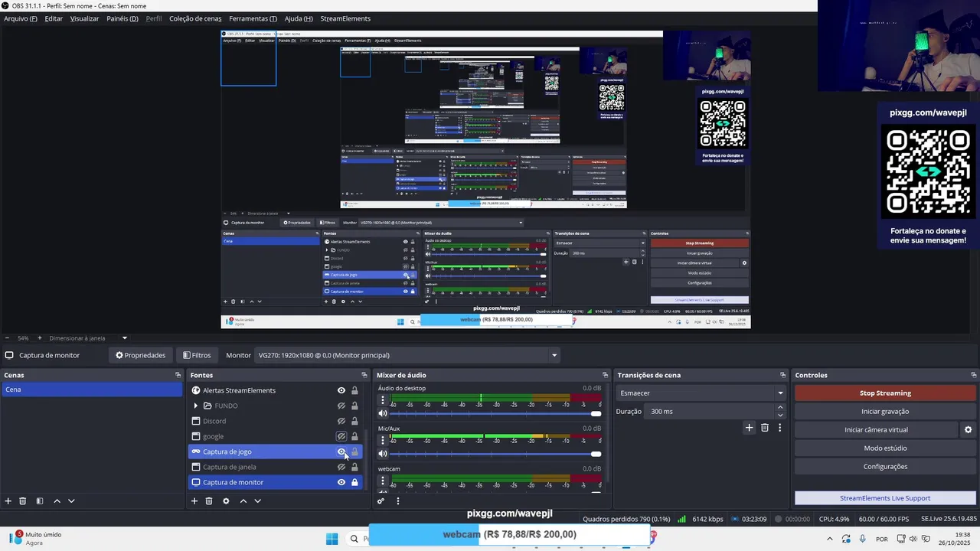
Task: Expand the FUNDO group
Action: tap(196, 406)
